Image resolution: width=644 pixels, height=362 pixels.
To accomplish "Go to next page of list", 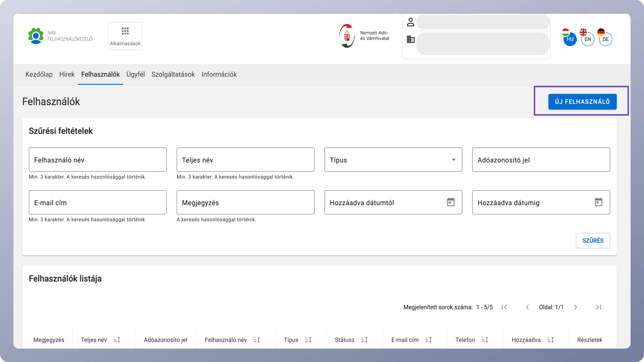I will tap(575, 307).
